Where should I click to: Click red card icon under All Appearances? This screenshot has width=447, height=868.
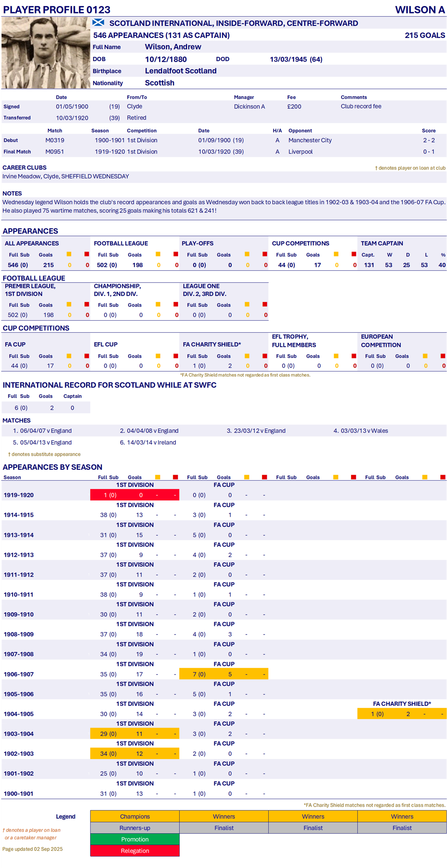point(87,254)
